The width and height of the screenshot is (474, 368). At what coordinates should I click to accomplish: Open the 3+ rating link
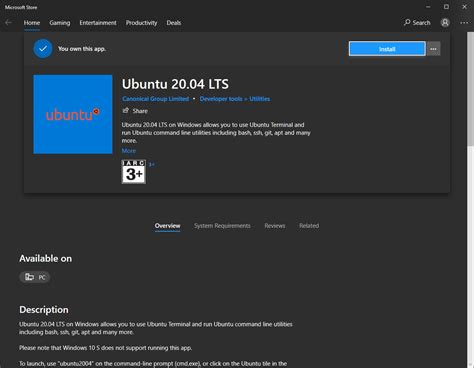point(152,164)
